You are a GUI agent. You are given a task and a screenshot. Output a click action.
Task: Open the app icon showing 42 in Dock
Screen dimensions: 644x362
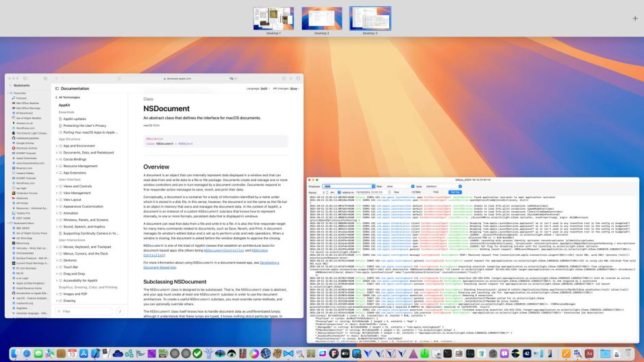point(527,353)
